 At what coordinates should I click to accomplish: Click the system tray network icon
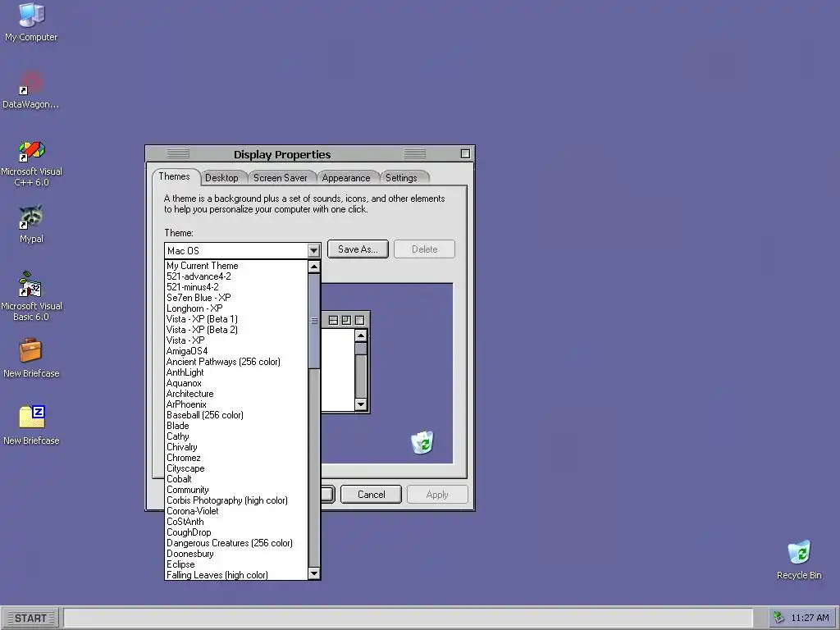pos(779,618)
